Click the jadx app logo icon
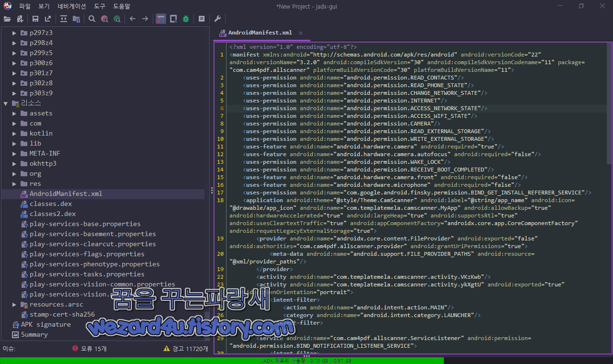Viewport: 613px width, 364px height. (8, 6)
